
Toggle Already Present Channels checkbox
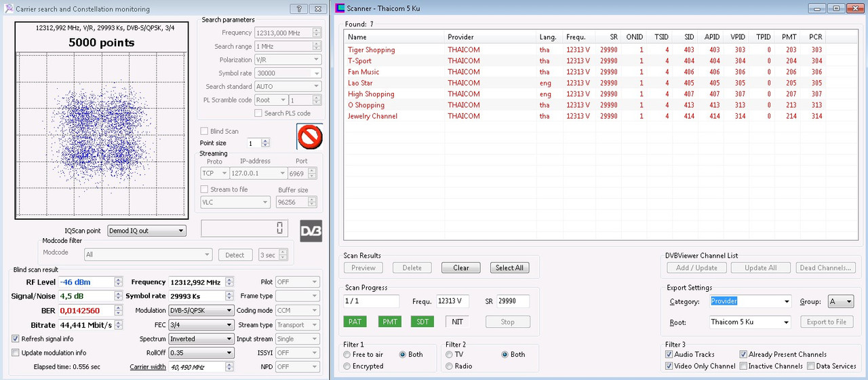coord(744,354)
